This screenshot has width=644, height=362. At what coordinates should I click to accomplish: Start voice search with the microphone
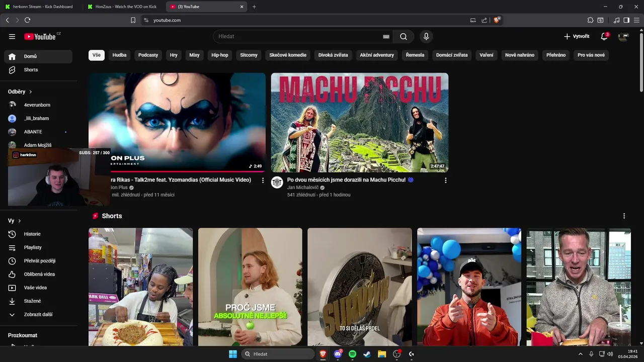coord(426,36)
